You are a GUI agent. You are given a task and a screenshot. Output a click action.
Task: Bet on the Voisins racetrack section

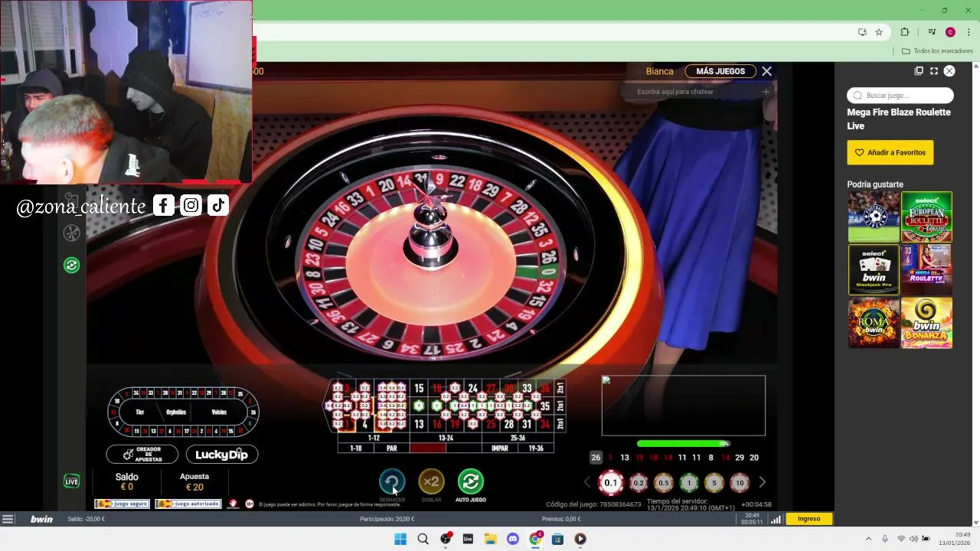click(219, 412)
